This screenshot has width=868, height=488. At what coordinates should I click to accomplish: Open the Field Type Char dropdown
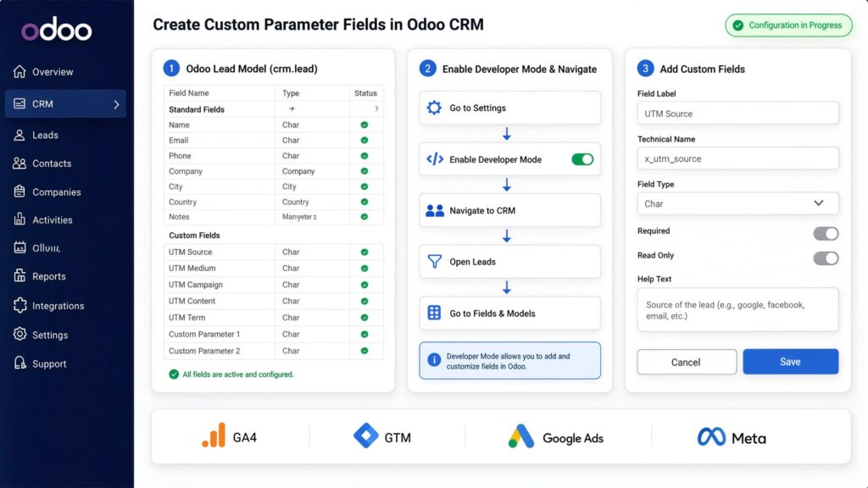point(737,203)
